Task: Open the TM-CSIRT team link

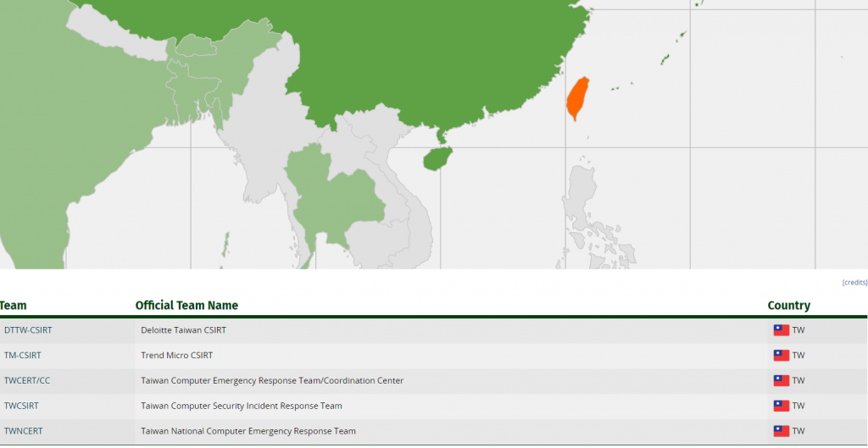Action: (23, 356)
